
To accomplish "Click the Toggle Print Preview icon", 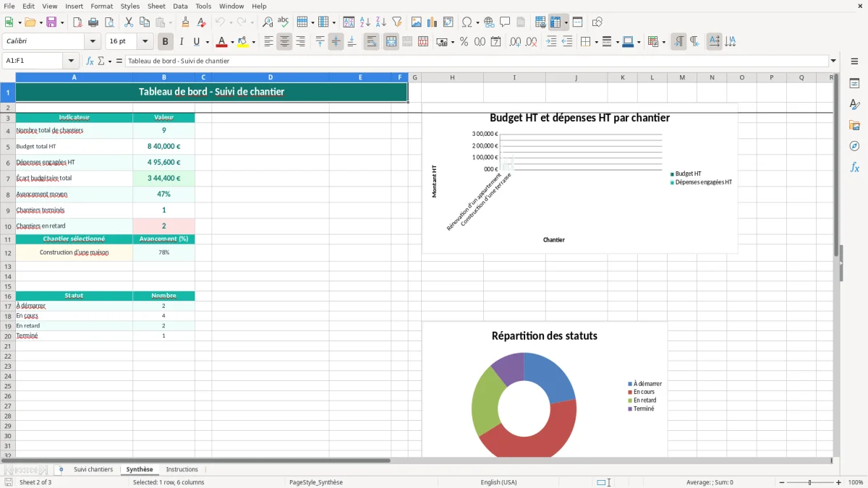I will [109, 22].
